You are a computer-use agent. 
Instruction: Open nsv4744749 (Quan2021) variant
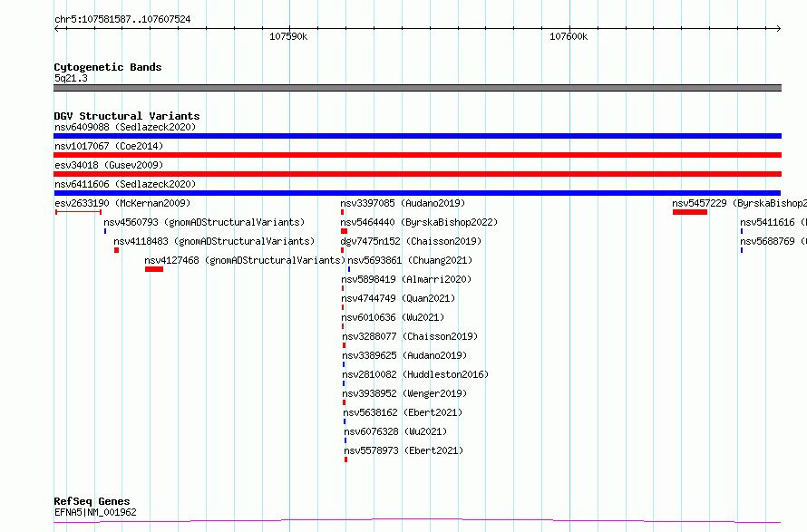click(x=398, y=298)
